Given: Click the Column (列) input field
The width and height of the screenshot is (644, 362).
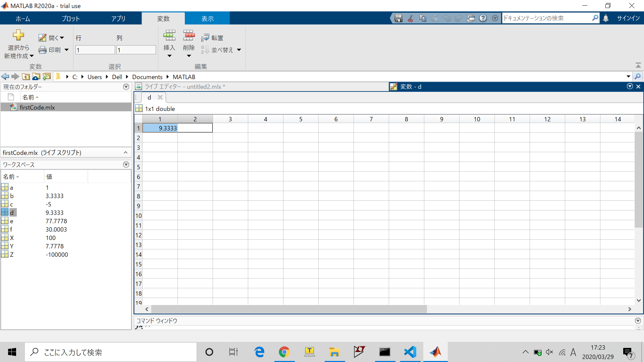Looking at the screenshot, I should coord(136,50).
